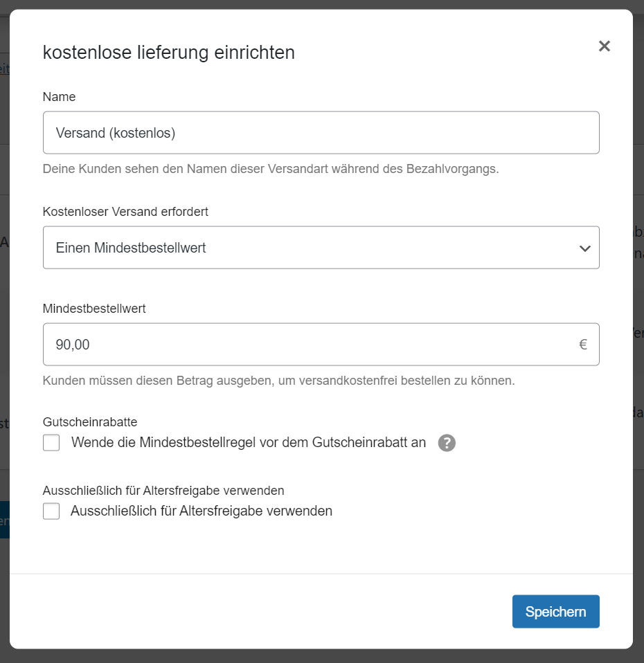Open the Kostenloser Versand erfordert dropdown
Viewport: 644px width, 663px height.
pyautogui.click(x=321, y=248)
